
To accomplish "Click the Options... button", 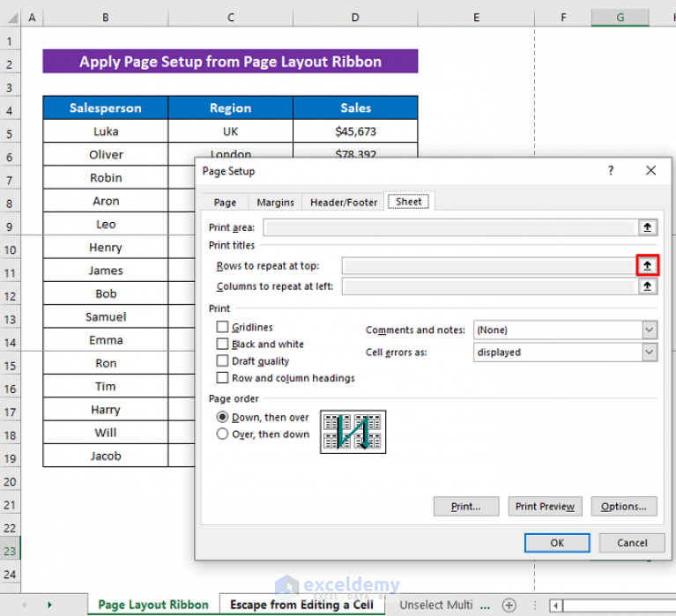I will (x=624, y=506).
